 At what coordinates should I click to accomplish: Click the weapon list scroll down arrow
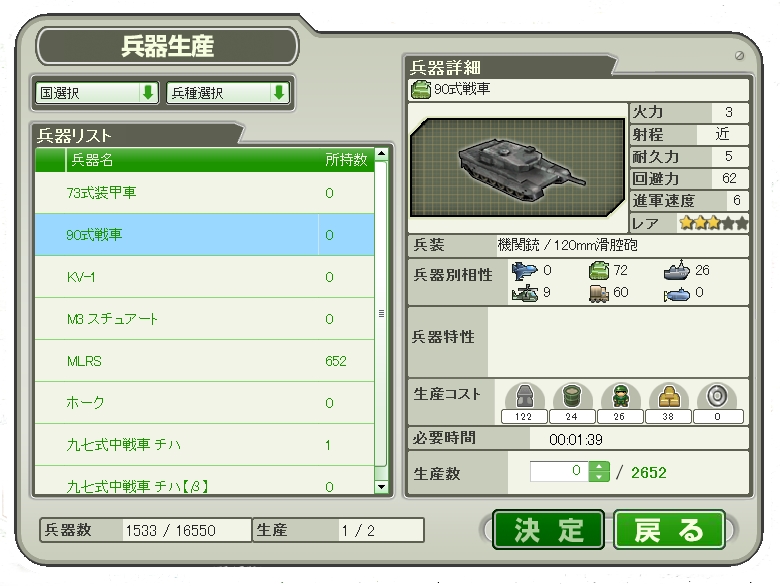point(381,487)
